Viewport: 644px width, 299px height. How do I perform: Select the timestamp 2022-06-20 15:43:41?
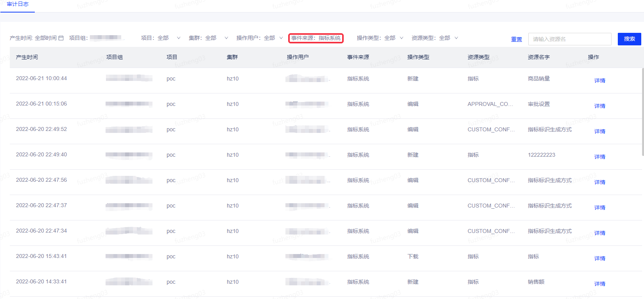pos(41,256)
